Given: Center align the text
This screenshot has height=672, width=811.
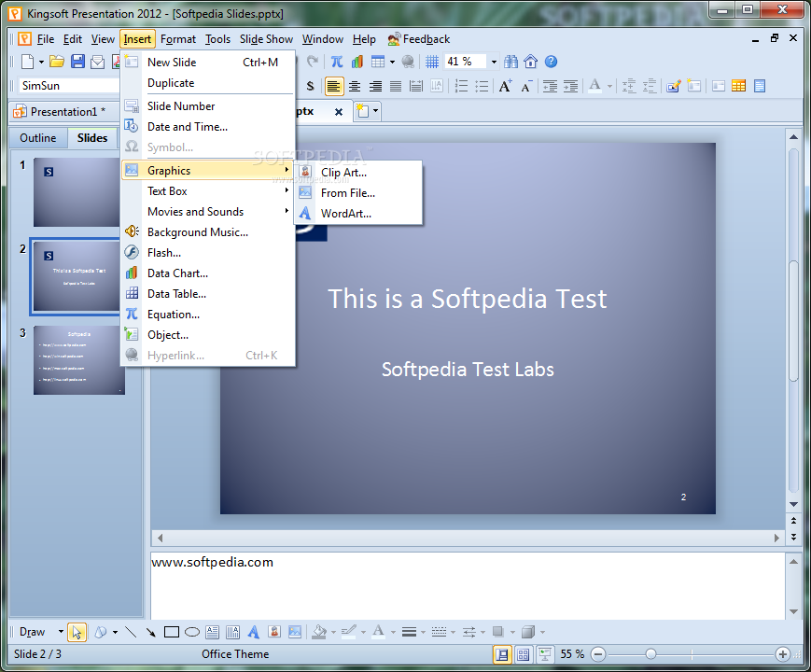Looking at the screenshot, I should click(x=355, y=87).
